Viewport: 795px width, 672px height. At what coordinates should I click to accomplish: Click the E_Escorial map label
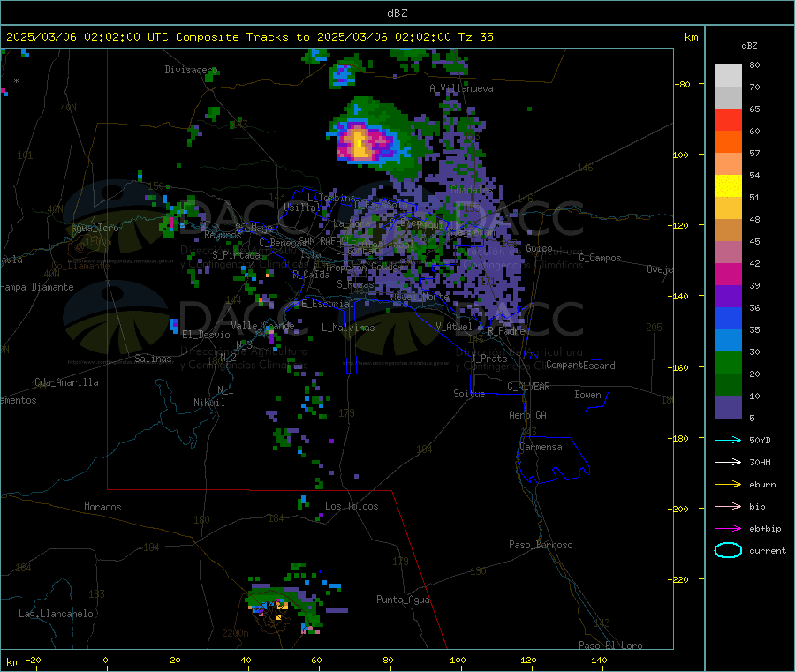tap(327, 304)
